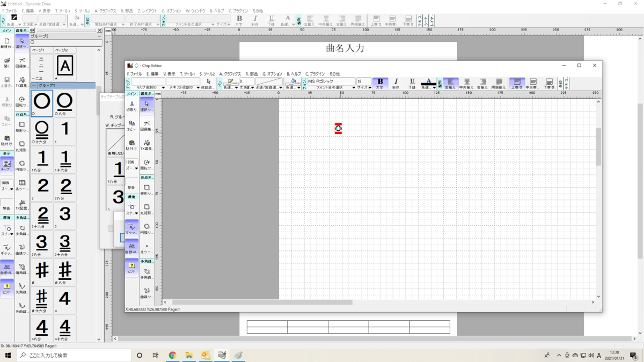Select the arc tool in Chip Editor
This screenshot has height=362, width=644.
pyautogui.click(x=147, y=228)
